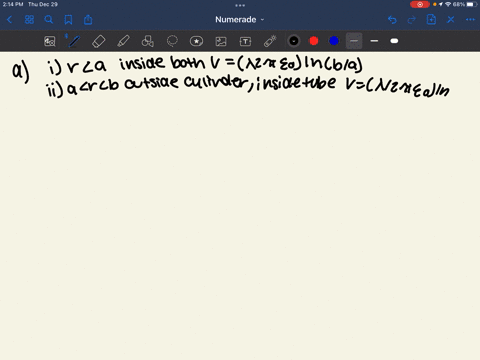This screenshot has width=480, height=360.
Task: Select the Lasso selection tool
Action: click(172, 41)
